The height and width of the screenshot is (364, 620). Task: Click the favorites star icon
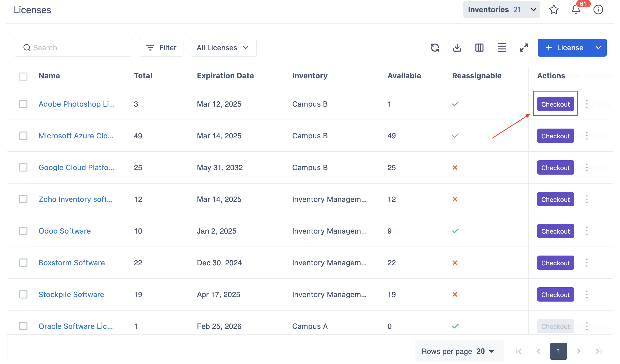coord(554,10)
